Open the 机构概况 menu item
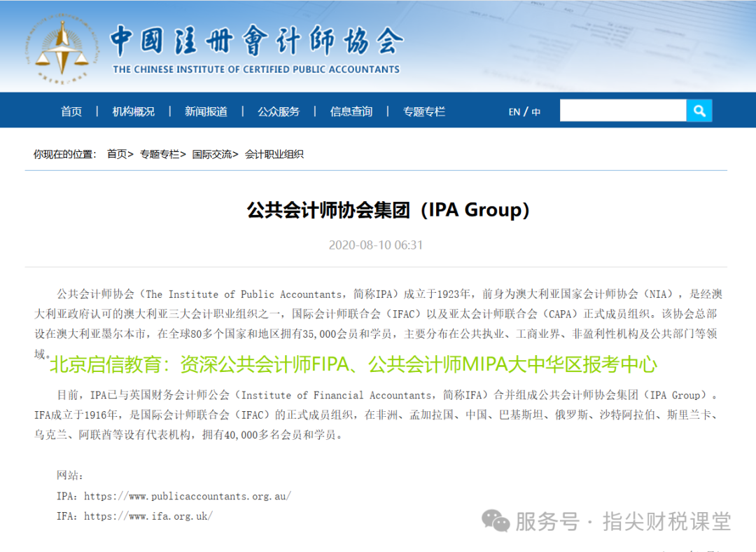This screenshot has width=756, height=552. coord(133,111)
